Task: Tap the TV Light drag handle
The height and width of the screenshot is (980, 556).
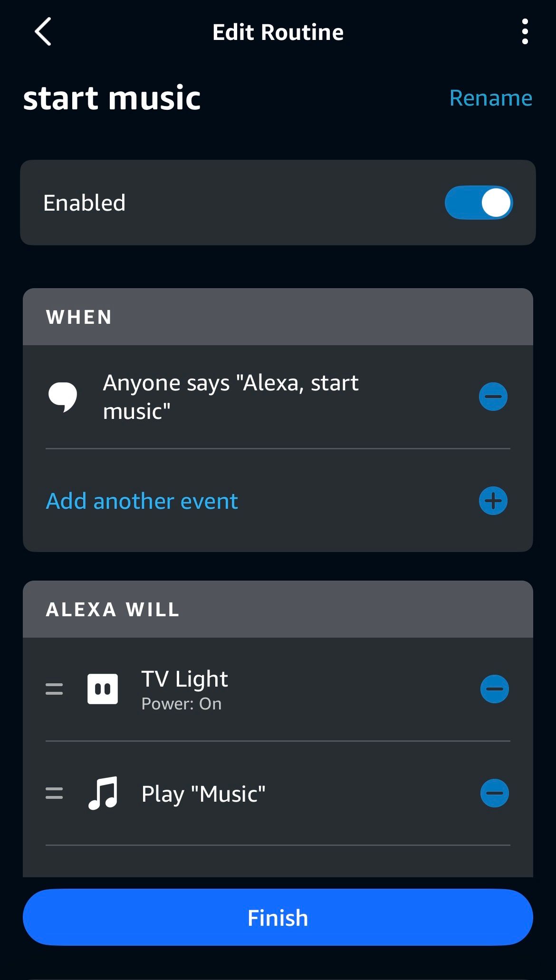Action: [x=54, y=689]
